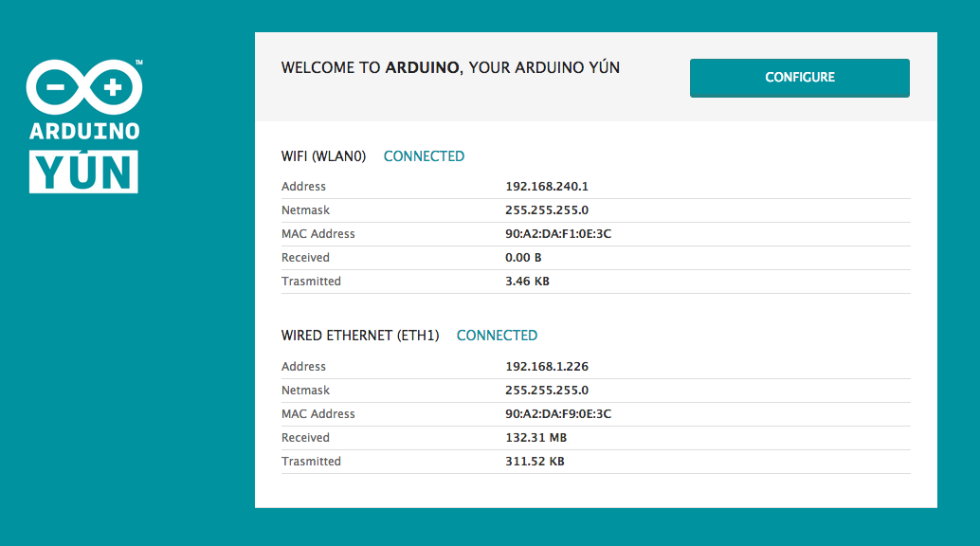Select WiFi received value 0.00 B

pyautogui.click(x=523, y=258)
